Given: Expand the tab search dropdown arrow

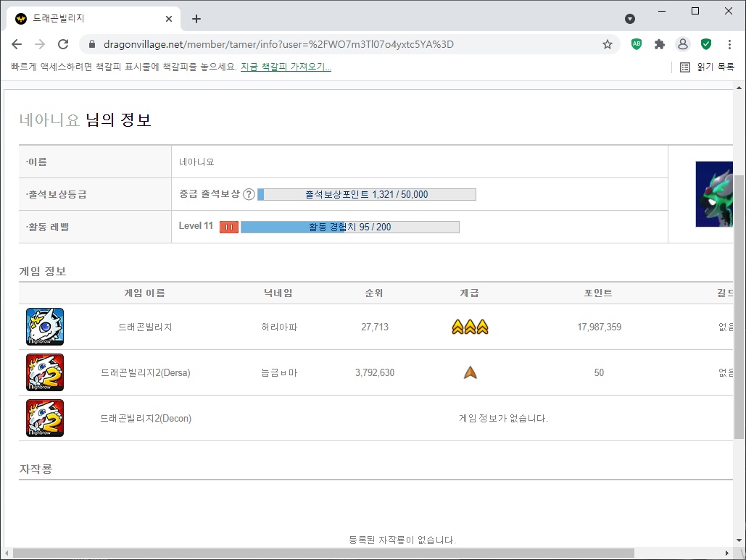Looking at the screenshot, I should (629, 19).
